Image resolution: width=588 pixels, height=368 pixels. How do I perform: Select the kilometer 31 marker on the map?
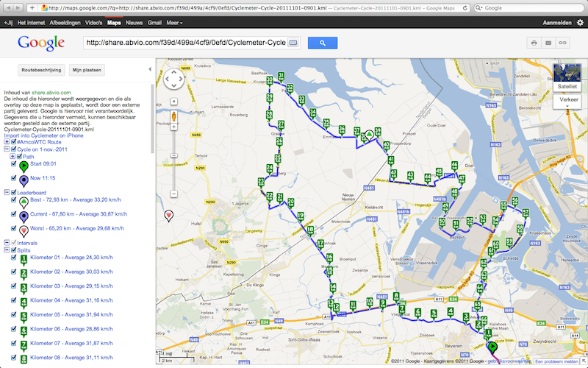point(281,77)
